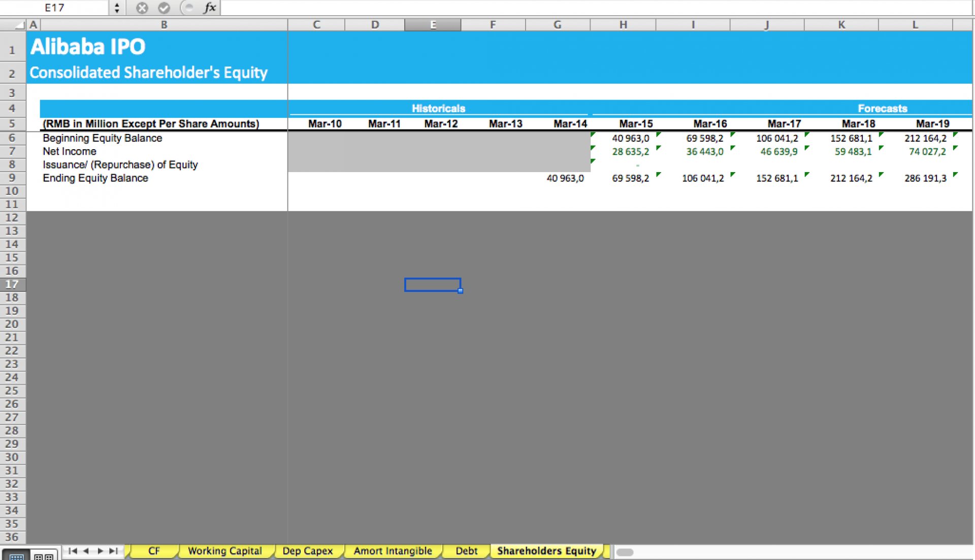Click the 'Beginning Equity Balance' label

(103, 138)
